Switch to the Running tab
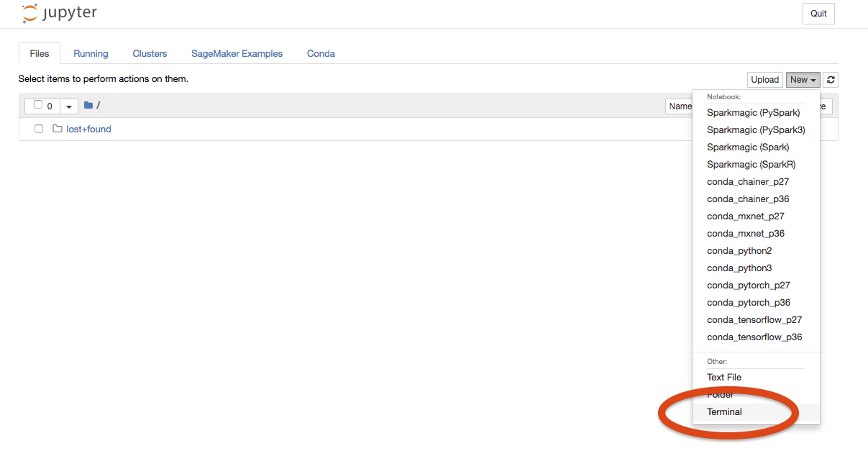 point(91,54)
